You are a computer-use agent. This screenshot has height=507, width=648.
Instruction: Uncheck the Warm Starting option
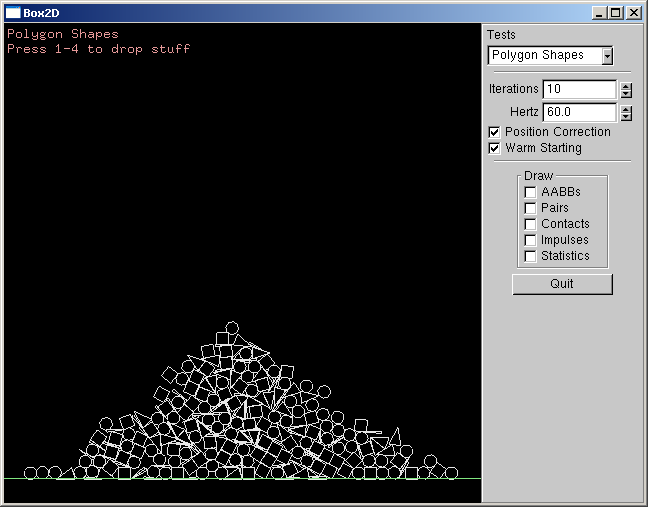(494, 148)
